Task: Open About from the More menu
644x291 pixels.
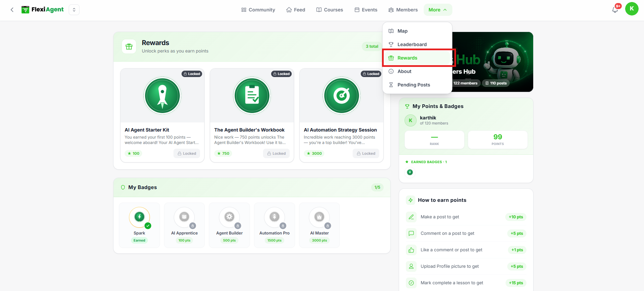Action: pos(417,71)
